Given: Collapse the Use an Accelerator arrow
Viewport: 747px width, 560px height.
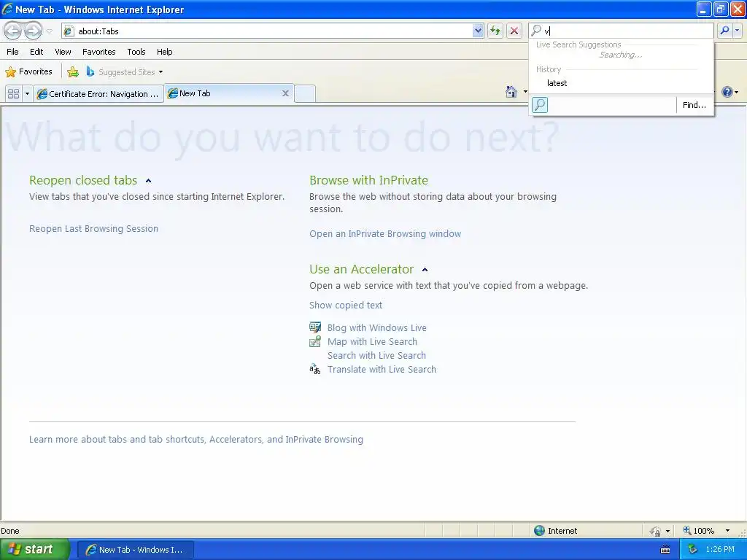Looking at the screenshot, I should [425, 270].
